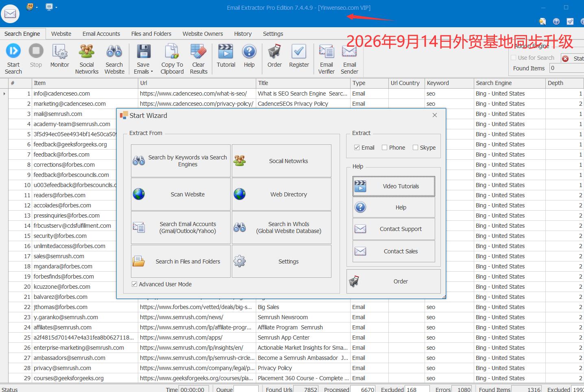
Task: Open the dropdown arrow beside the monitor icon
Action: [56, 7]
